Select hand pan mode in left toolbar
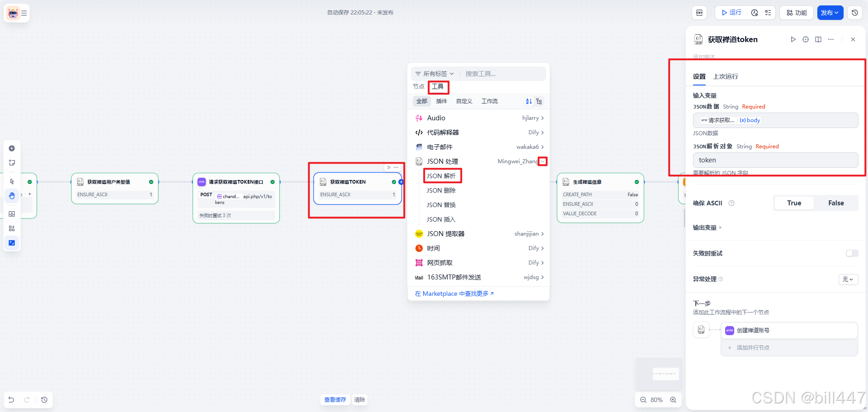This screenshot has height=412, width=868. pyautogui.click(x=12, y=196)
